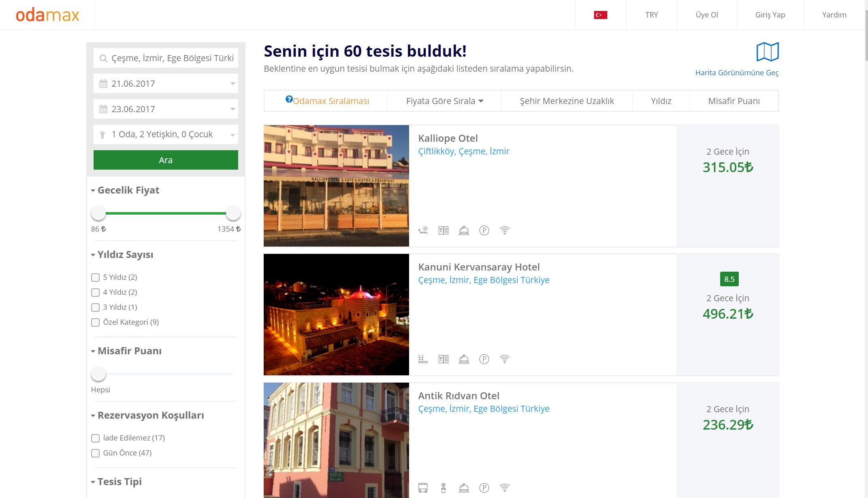Click Kalliope Otel's Wi-Fi amenity icon

(504, 230)
